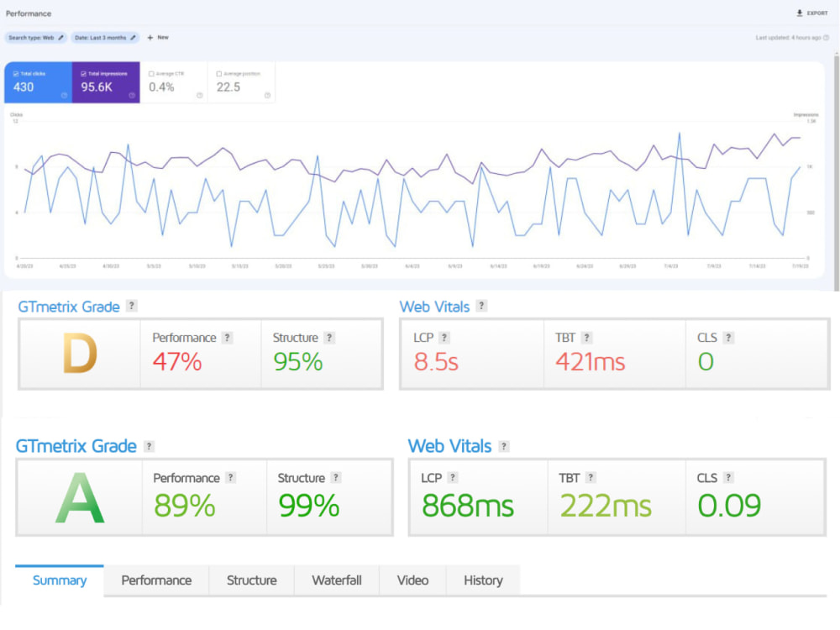This screenshot has width=840, height=630.
Task: Click help icon beside LCP 868ms
Action: [x=453, y=477]
